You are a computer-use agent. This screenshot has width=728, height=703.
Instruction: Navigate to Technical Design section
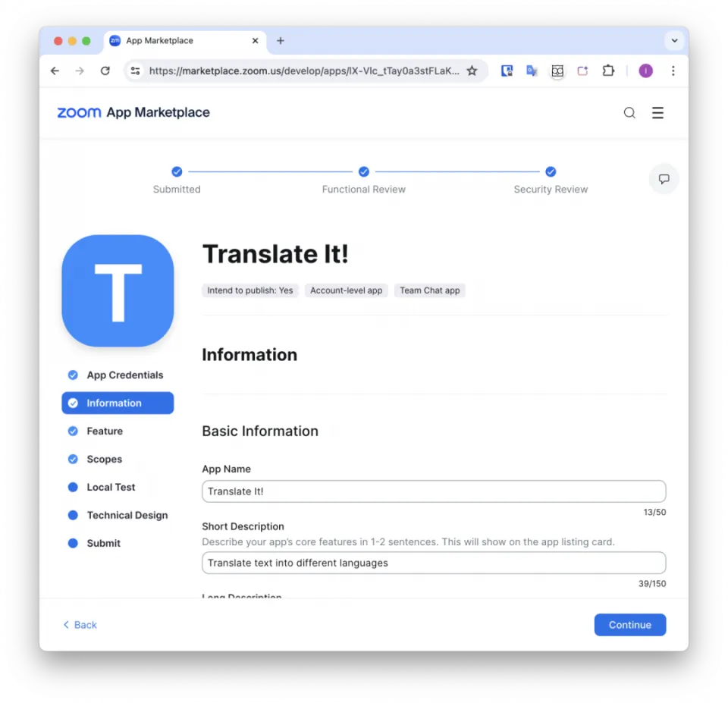pyautogui.click(x=118, y=516)
